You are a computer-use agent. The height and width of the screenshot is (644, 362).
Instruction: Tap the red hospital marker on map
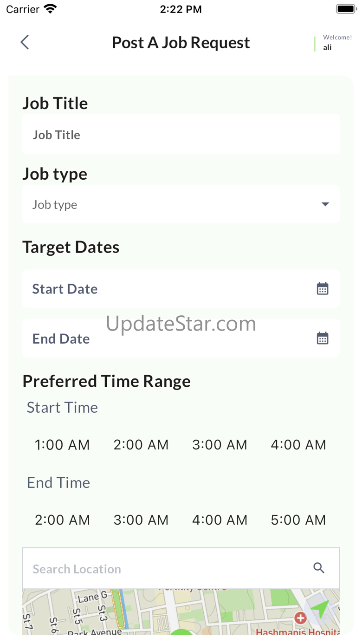click(300, 618)
